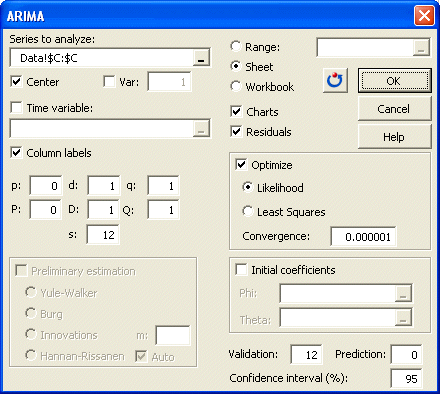Click the Validation value field
440x394 pixels.
[x=306, y=354]
